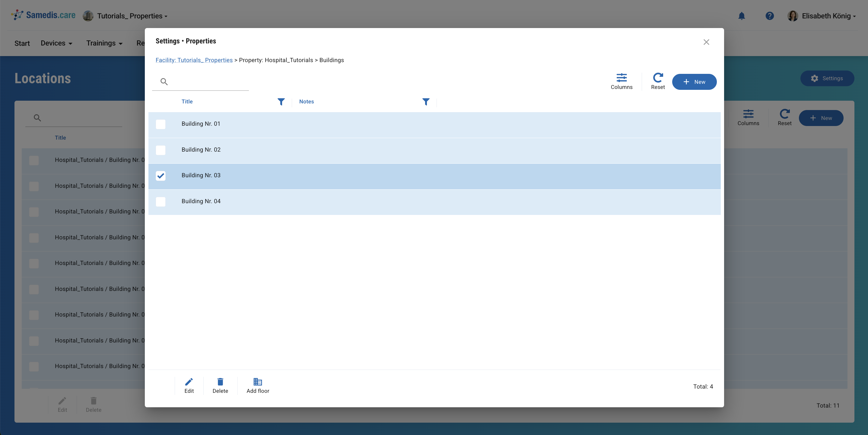Screen dimensions: 868x435
Task: Click the Delete trash icon in the dialog
Action: 220,382
